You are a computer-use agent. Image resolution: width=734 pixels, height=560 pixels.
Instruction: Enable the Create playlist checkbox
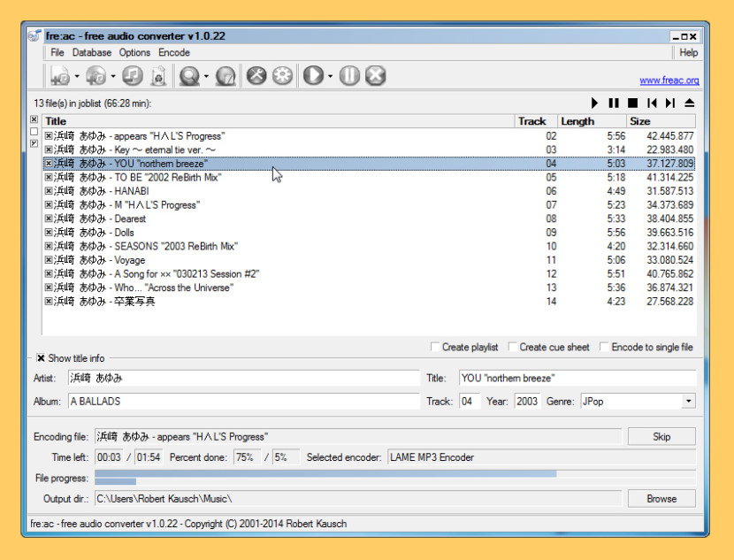[x=433, y=347]
